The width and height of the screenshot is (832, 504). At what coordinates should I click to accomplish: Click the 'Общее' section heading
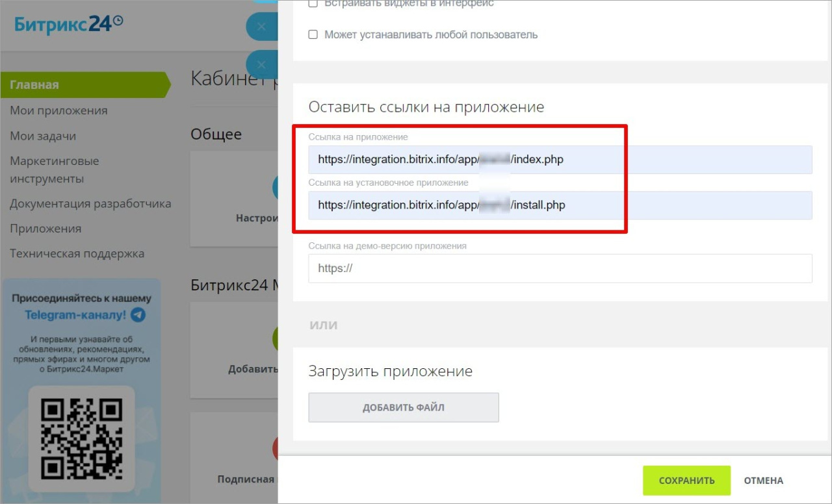click(216, 134)
